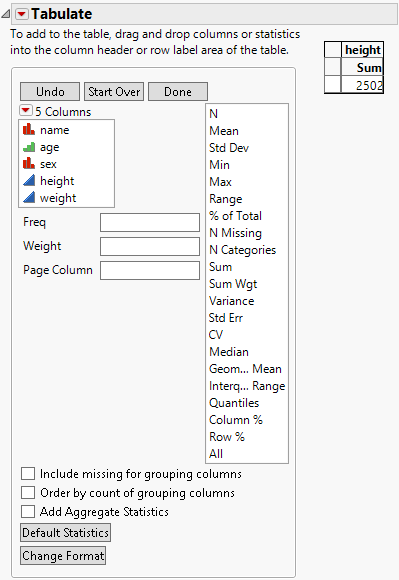Select the Column % statistic

[x=236, y=420]
